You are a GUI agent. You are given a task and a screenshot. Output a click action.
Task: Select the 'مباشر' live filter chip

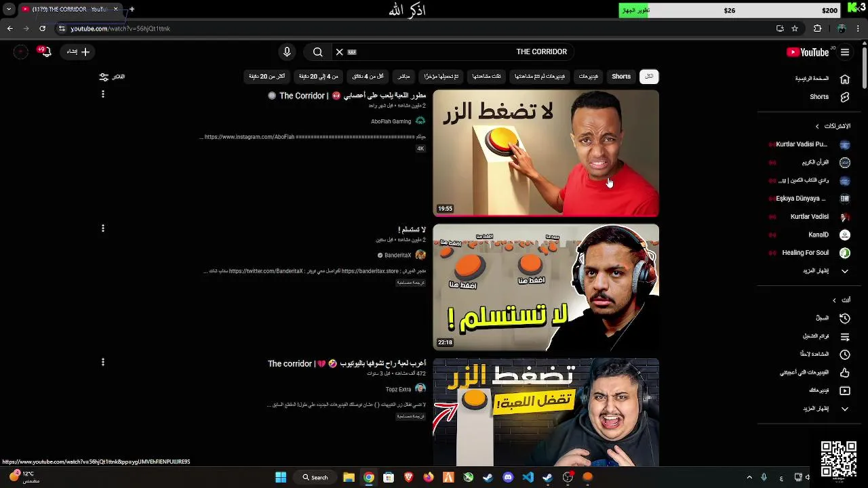pos(403,77)
